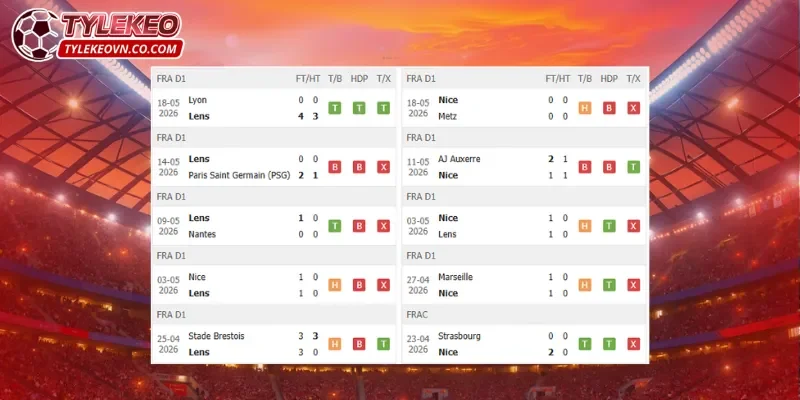The height and width of the screenshot is (400, 800).
Task: Click Stade Brestois team name
Action: 216,336
